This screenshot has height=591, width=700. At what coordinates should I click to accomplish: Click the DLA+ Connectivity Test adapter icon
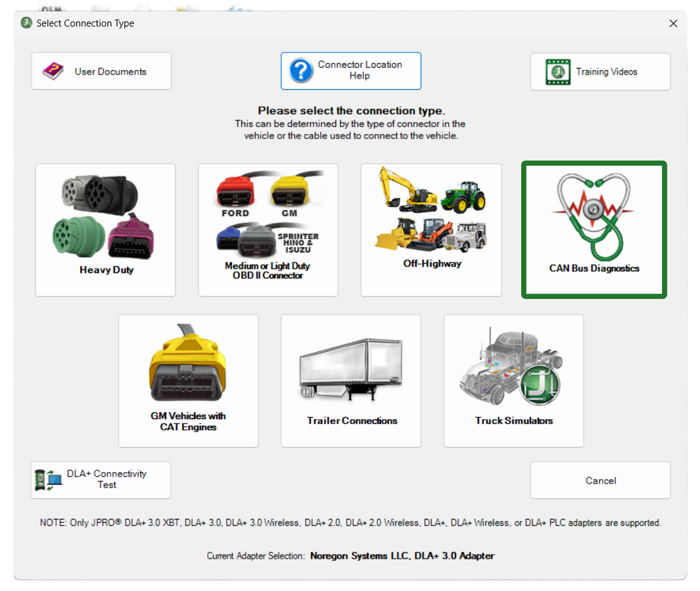[47, 480]
